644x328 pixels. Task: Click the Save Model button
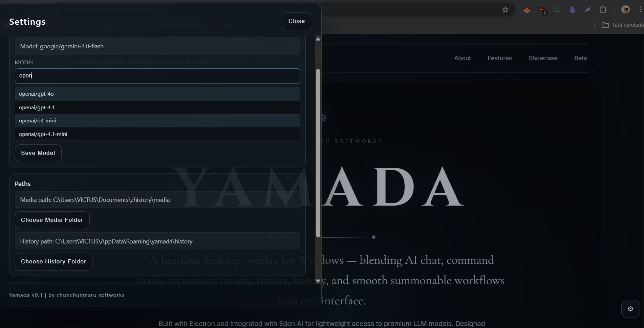pos(38,153)
